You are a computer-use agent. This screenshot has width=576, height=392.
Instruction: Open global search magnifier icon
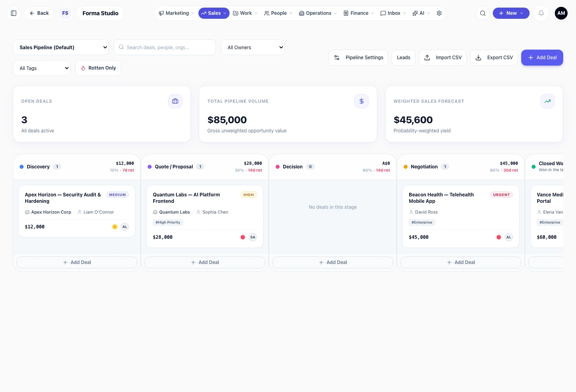[483, 13]
